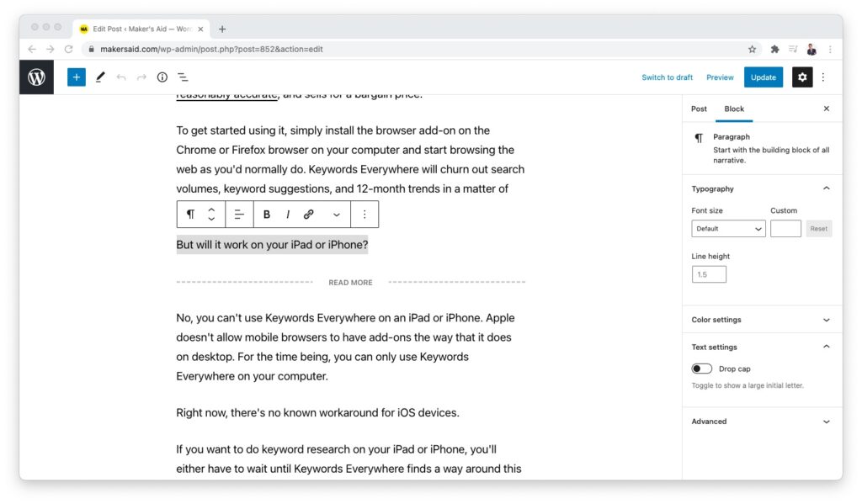This screenshot has width=862, height=504.
Task: Apply italic formatting to selected text
Action: 288,215
